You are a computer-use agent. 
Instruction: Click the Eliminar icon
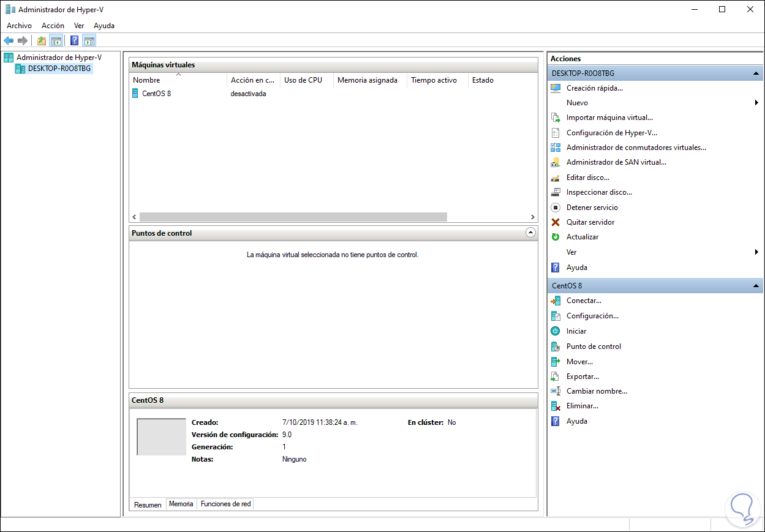pyautogui.click(x=556, y=406)
